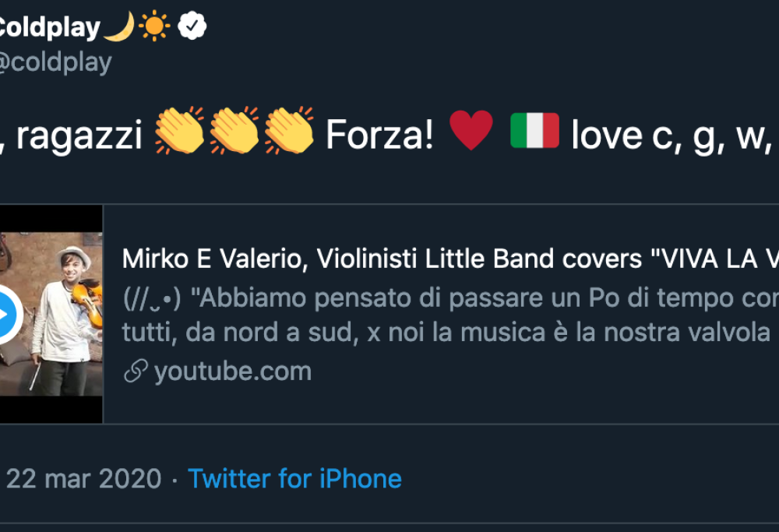Click the youtube.com domain text

[232, 372]
